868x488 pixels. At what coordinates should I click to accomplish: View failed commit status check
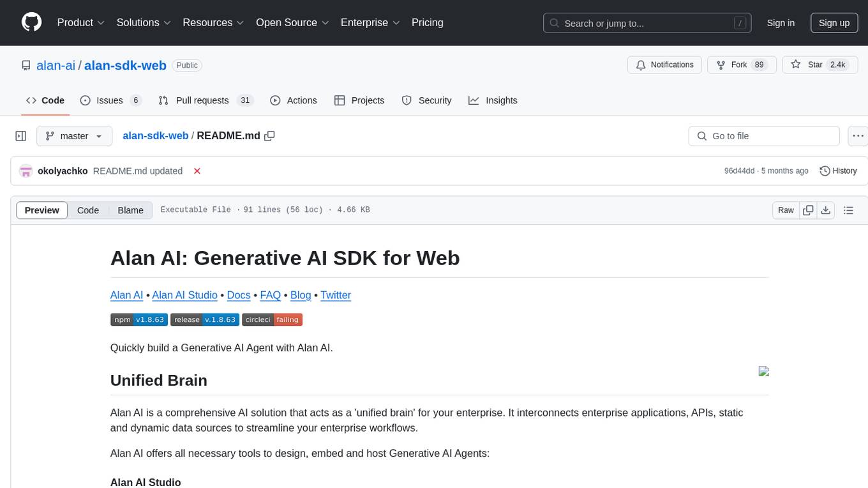(x=197, y=171)
